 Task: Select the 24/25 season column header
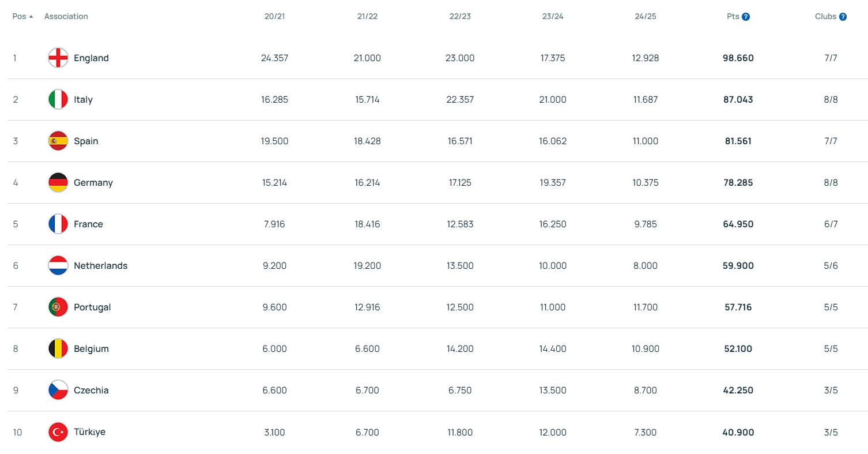tap(646, 17)
